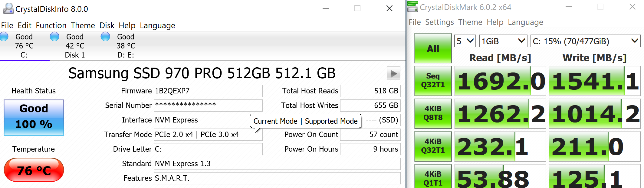Click the Current Mode | Supported Mode tooltip

tap(306, 121)
